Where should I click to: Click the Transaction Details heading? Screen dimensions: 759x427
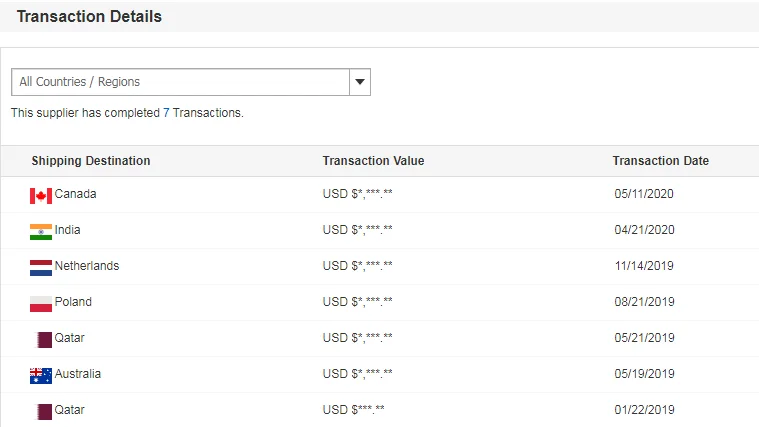click(89, 16)
